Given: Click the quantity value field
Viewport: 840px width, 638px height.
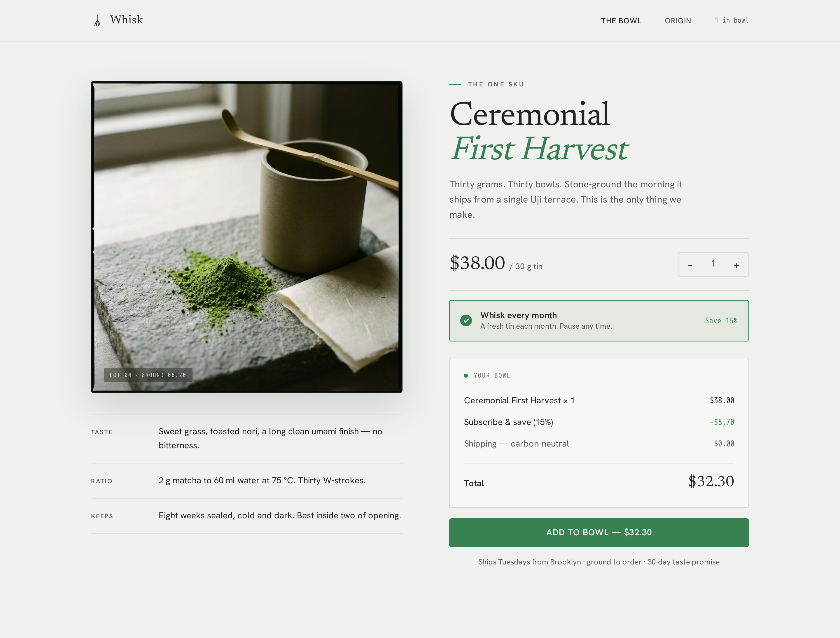Looking at the screenshot, I should tap(713, 264).
